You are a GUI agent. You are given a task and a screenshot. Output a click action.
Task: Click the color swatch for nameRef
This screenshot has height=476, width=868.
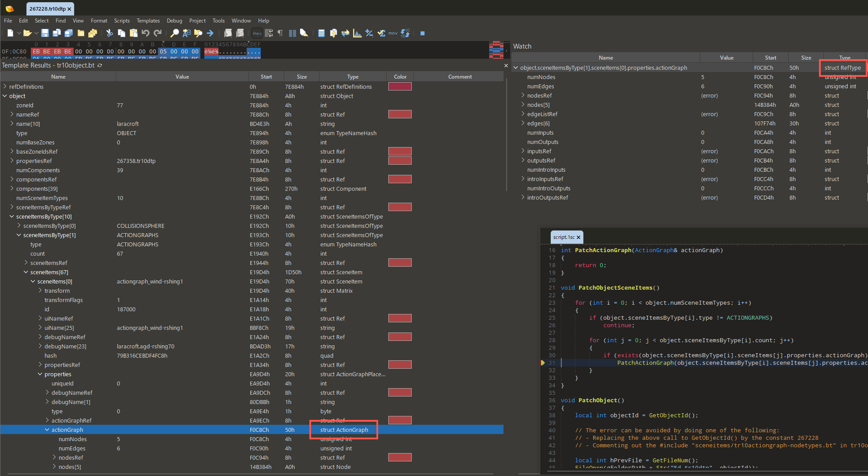tap(400, 115)
